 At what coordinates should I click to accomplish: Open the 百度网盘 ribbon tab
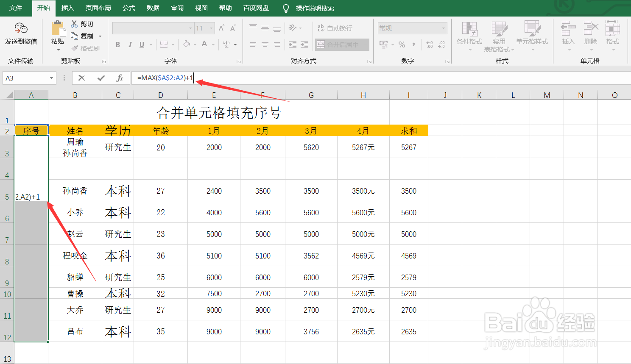[256, 8]
